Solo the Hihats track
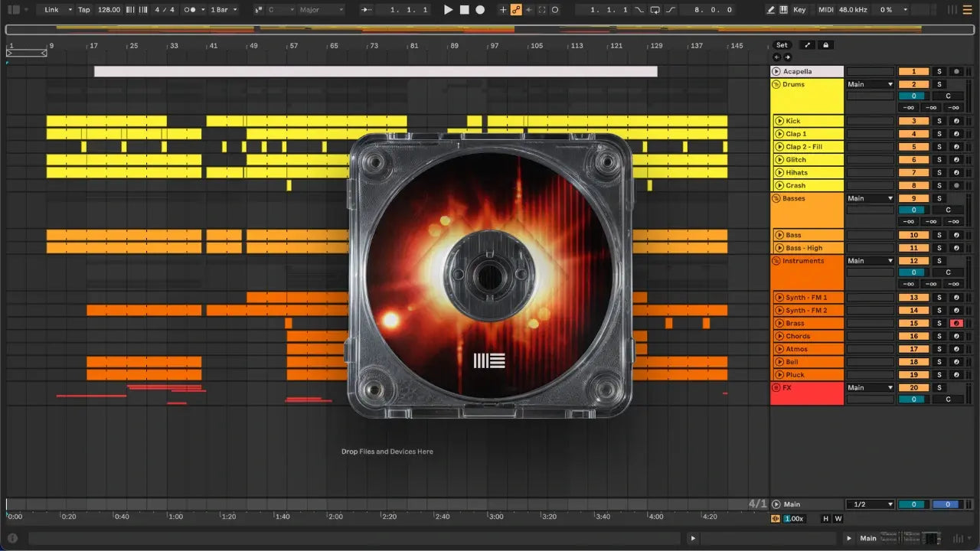Image resolution: width=980 pixels, height=551 pixels. click(x=939, y=172)
